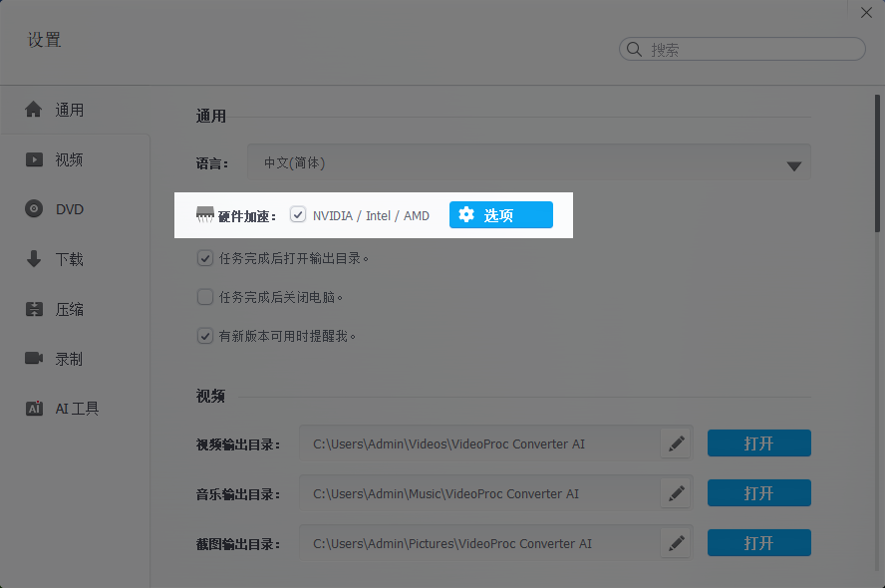
Task: Click the NVIDIA / Intel / AMD label
Action: point(371,215)
